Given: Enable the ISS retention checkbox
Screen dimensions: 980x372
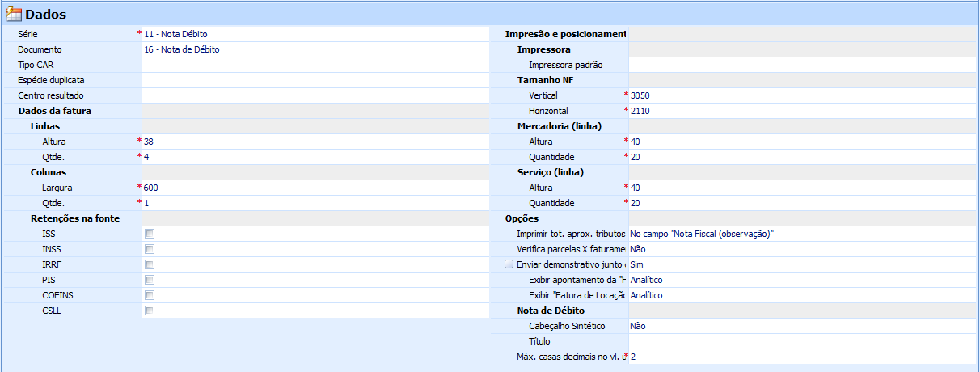Looking at the screenshot, I should (150, 234).
